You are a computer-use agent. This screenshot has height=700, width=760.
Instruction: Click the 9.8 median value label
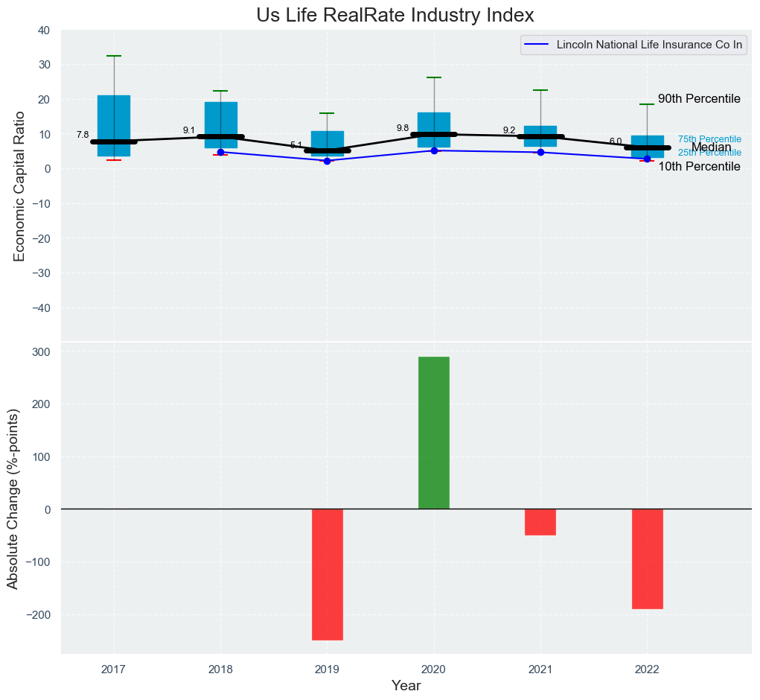402,128
